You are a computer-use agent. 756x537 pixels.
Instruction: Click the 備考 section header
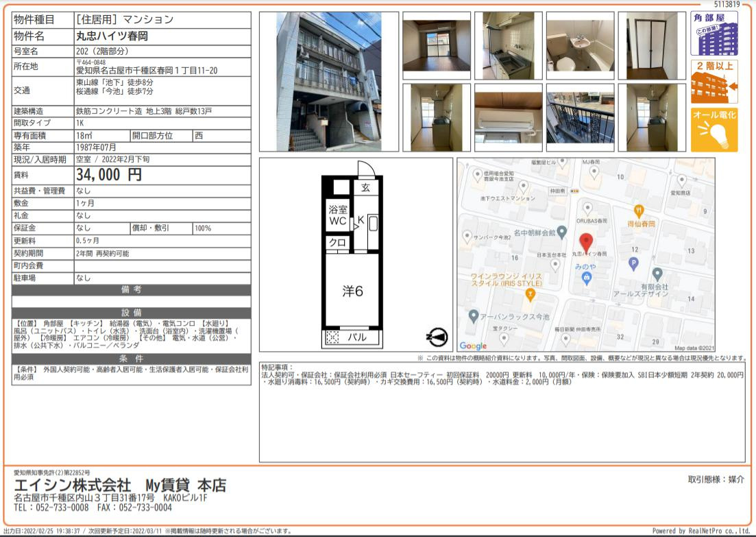pos(131,289)
